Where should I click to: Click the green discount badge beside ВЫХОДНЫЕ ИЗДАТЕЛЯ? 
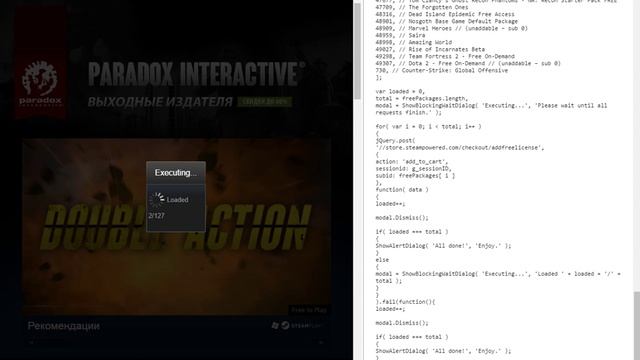click(x=265, y=102)
